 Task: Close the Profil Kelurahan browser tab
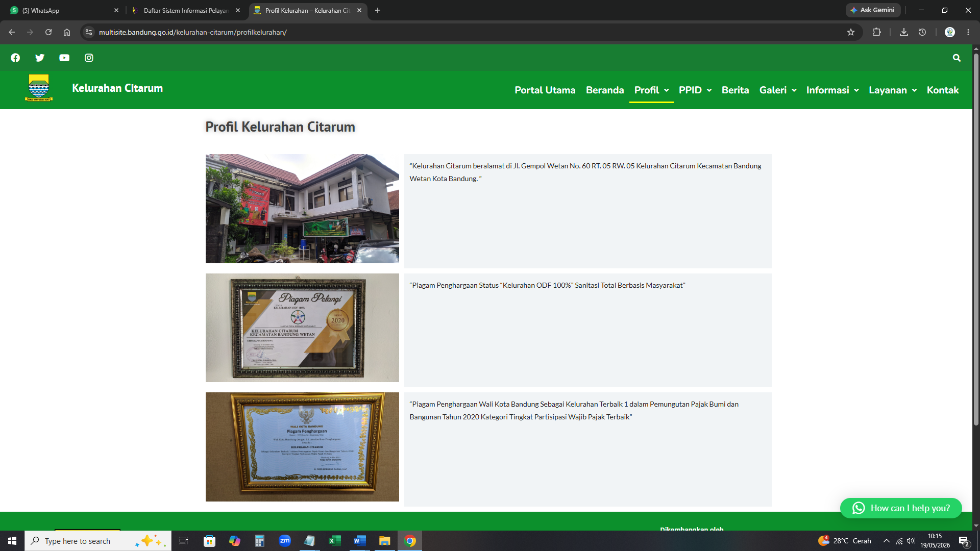click(359, 10)
